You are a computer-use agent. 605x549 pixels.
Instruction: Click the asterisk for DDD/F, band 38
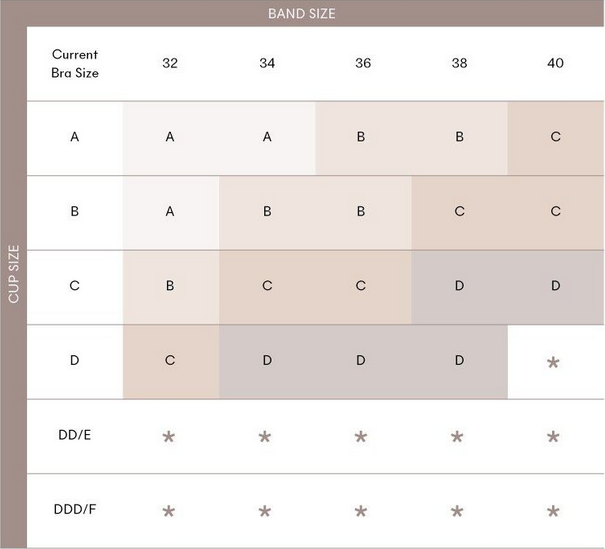click(457, 512)
